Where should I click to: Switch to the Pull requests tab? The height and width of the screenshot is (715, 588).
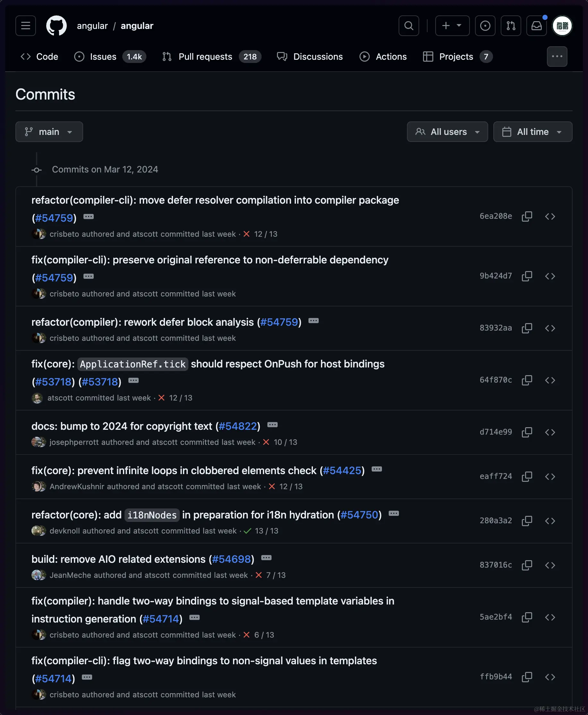pos(212,57)
